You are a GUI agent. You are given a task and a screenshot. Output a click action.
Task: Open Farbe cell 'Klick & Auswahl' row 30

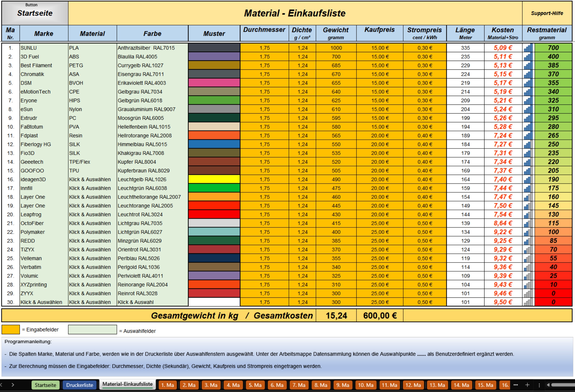tap(153, 302)
